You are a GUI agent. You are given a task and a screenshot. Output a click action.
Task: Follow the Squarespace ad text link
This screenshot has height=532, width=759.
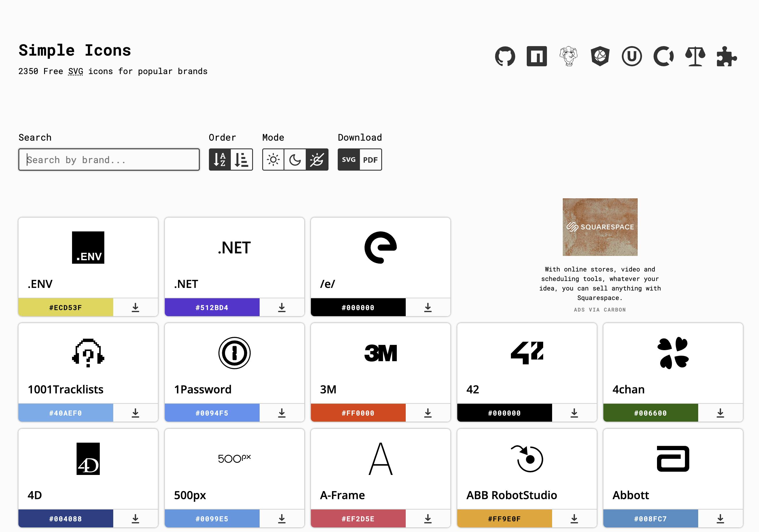[x=600, y=283]
